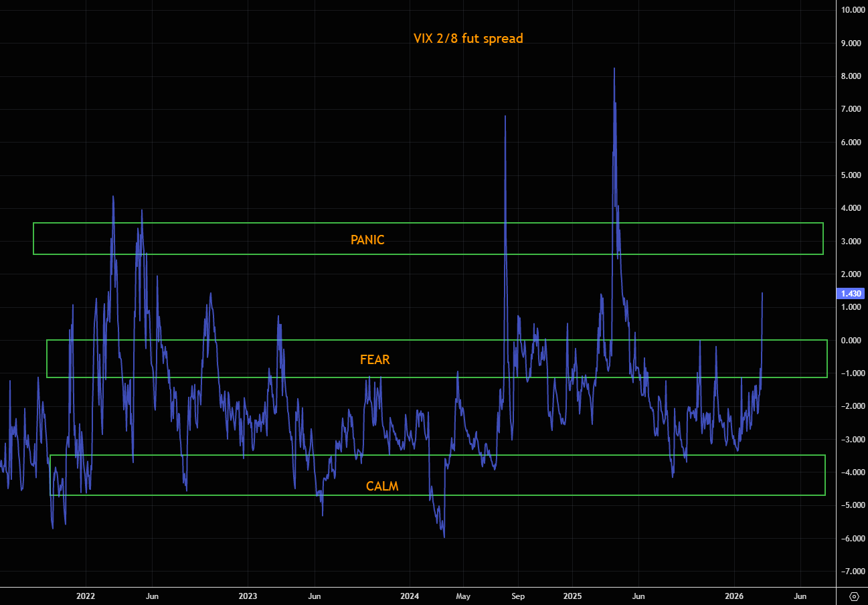Select the FEAR text label

click(x=375, y=359)
